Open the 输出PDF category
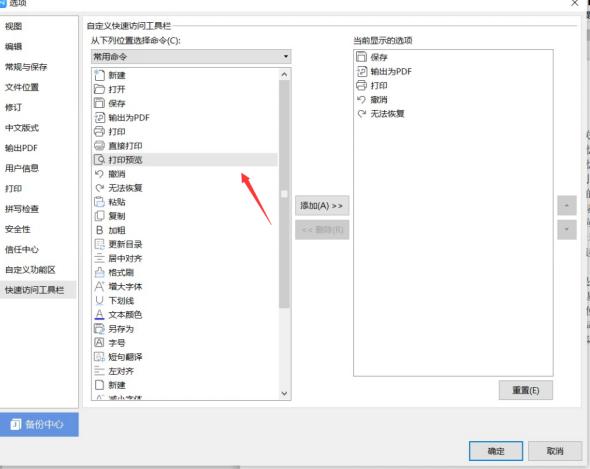The height and width of the screenshot is (469, 590). tap(21, 148)
